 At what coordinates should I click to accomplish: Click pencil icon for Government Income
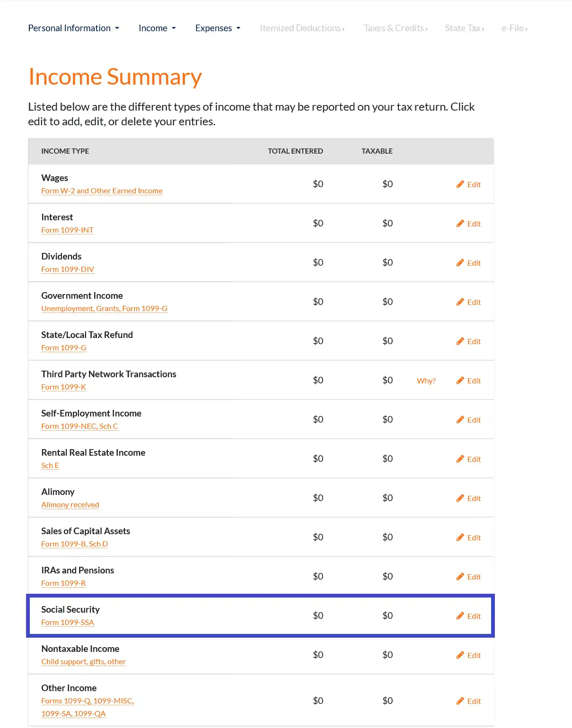click(460, 302)
